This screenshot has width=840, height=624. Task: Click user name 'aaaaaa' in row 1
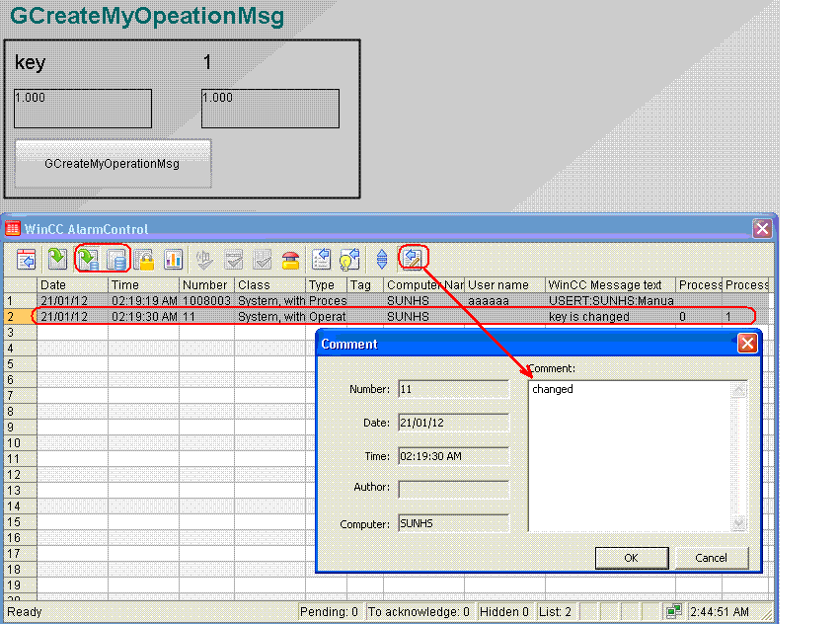(x=488, y=301)
